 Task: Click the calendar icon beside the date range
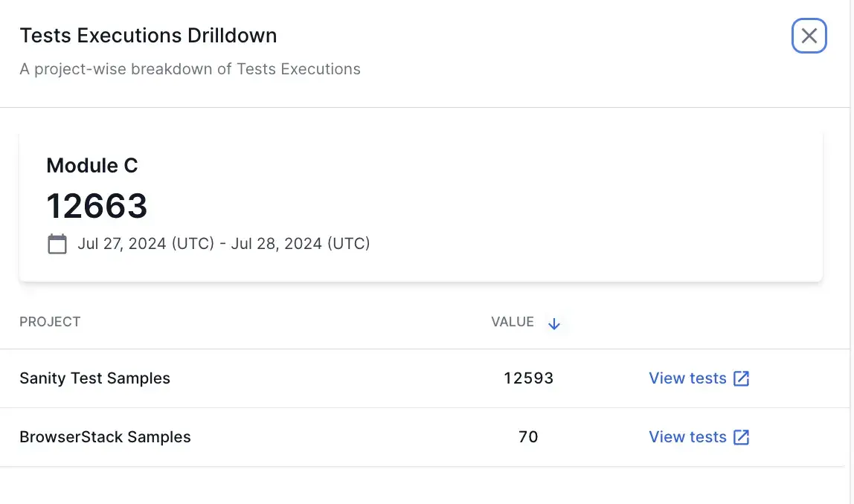click(57, 244)
